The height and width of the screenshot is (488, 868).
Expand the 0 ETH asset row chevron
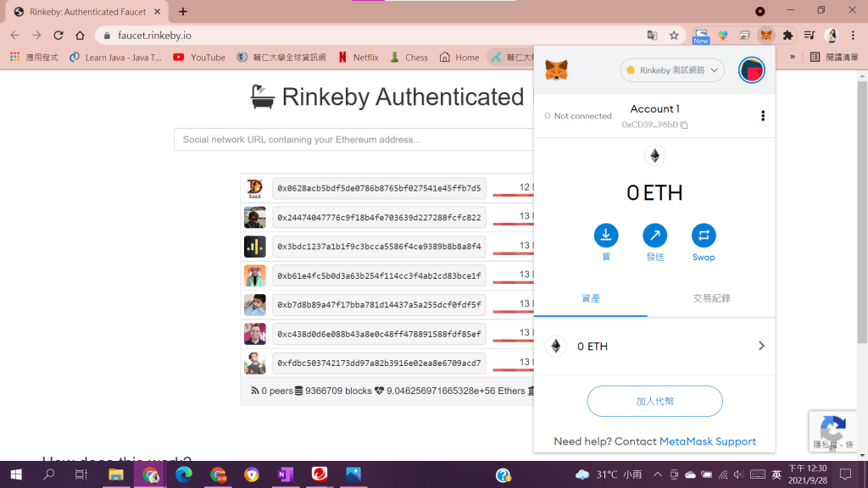point(761,346)
